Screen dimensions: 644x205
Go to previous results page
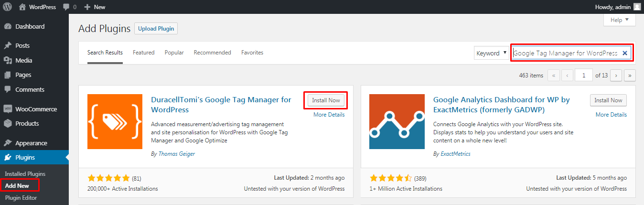click(568, 75)
